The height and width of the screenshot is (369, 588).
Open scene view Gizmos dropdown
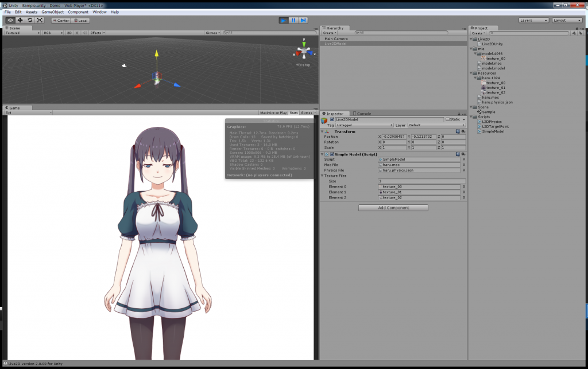click(x=212, y=33)
